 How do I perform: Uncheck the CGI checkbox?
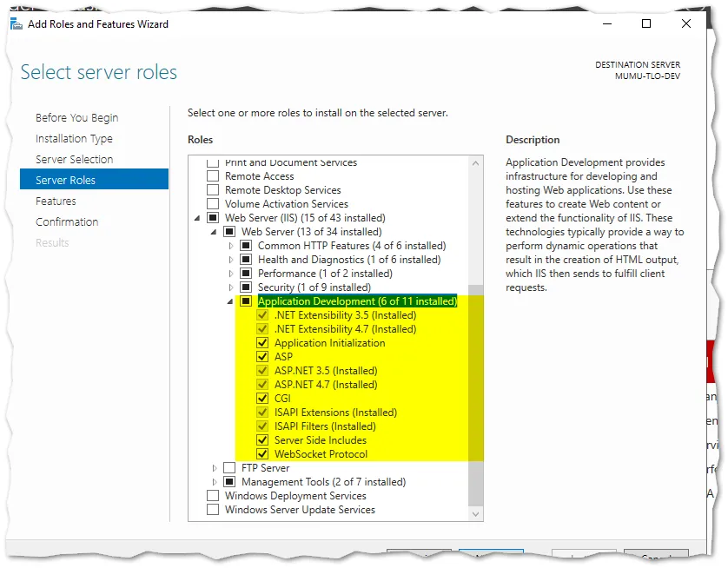coord(262,399)
